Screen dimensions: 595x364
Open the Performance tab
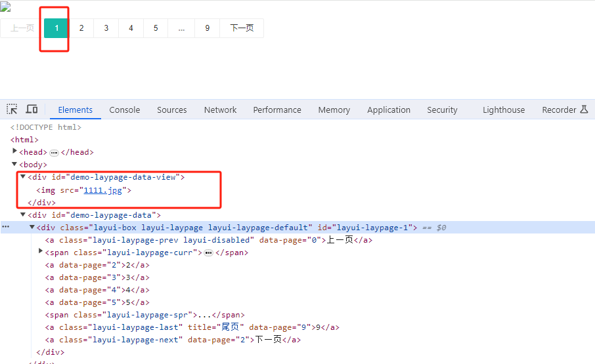[277, 110]
